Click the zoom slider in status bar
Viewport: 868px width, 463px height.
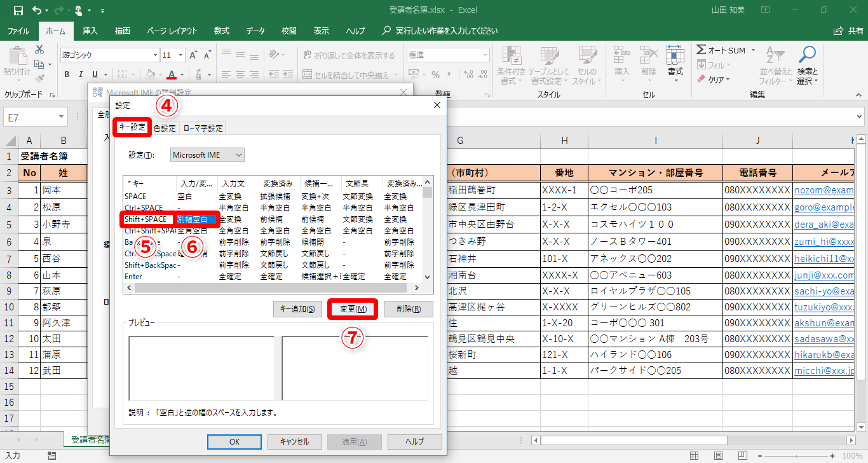tap(796, 455)
